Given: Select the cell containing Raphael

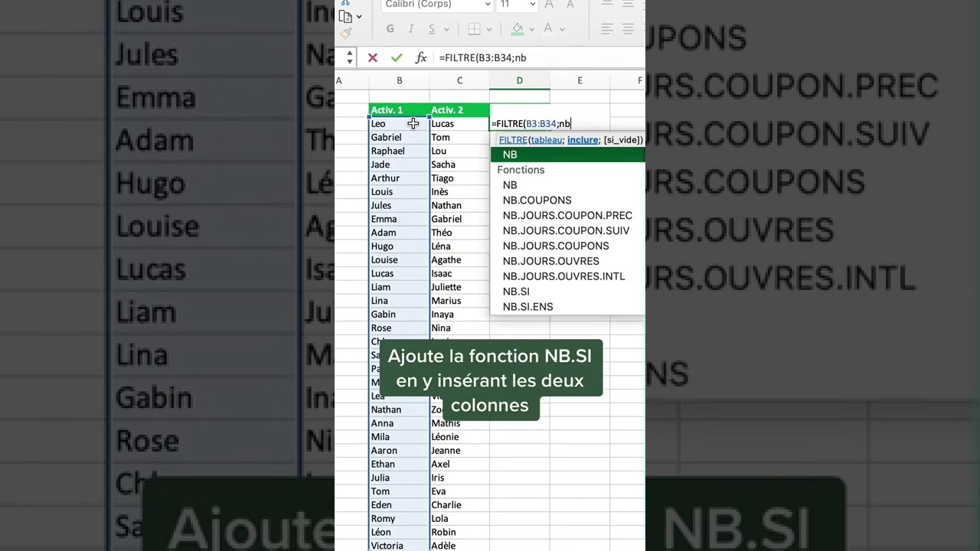Looking at the screenshot, I should [399, 151].
